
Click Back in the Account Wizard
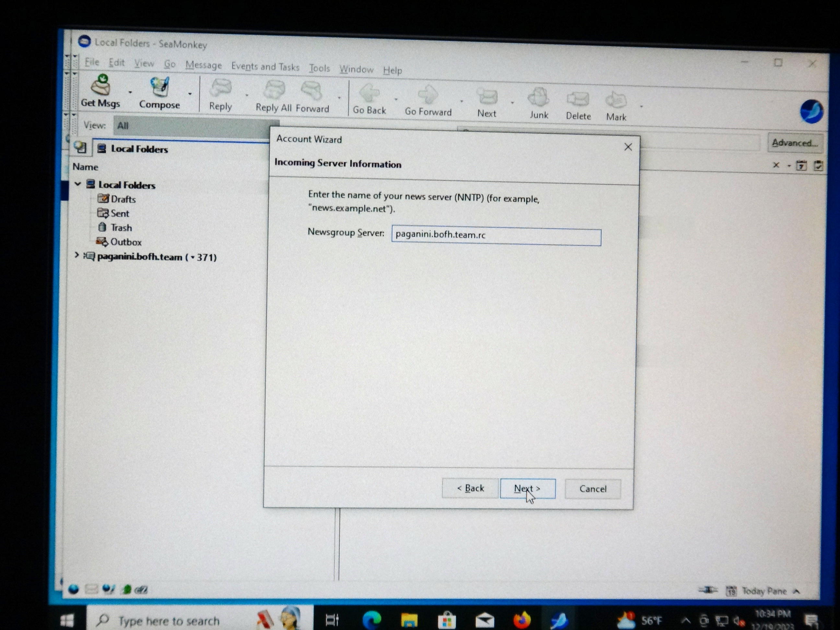pyautogui.click(x=470, y=488)
